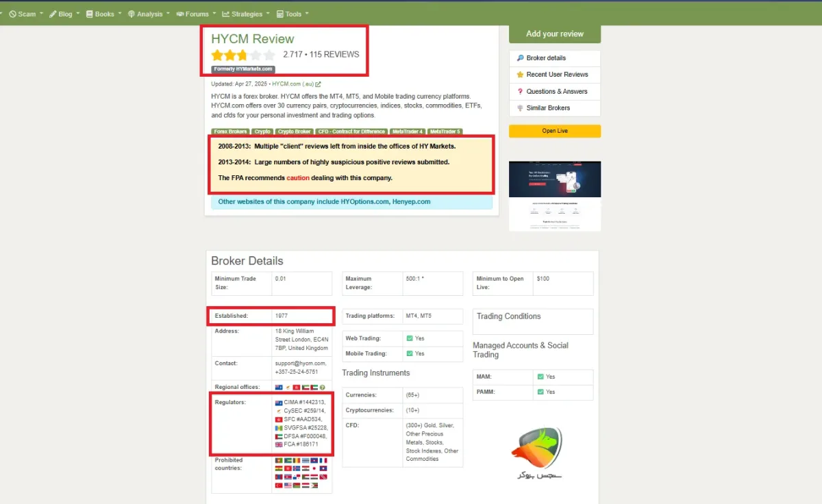Click the Strategies chart icon
Image resolution: width=822 pixels, height=504 pixels.
coord(226,14)
